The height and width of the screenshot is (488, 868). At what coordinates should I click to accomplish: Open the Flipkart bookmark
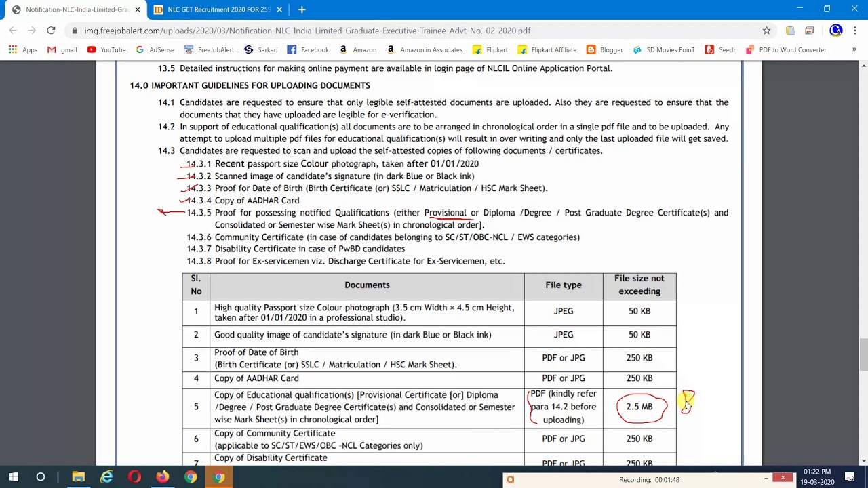click(490, 49)
